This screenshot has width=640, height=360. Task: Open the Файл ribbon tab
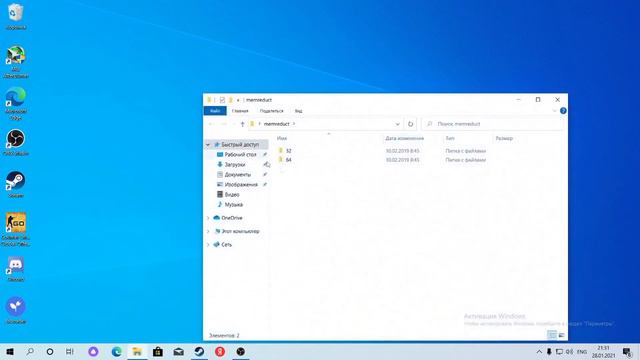tap(215, 111)
